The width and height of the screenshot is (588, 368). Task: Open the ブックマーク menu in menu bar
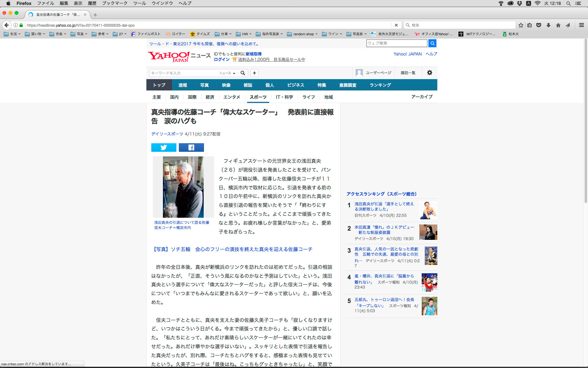pyautogui.click(x=115, y=3)
